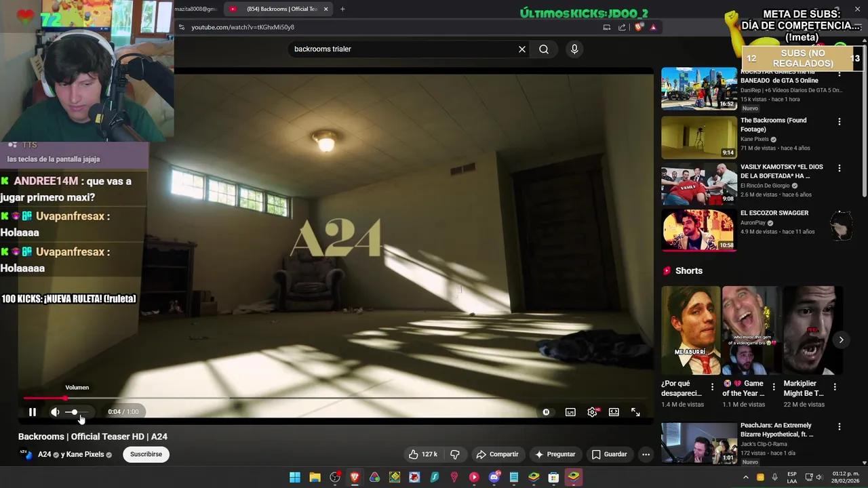Enter fullscreen mode in player
The width and height of the screenshot is (868, 488).
tap(635, 412)
